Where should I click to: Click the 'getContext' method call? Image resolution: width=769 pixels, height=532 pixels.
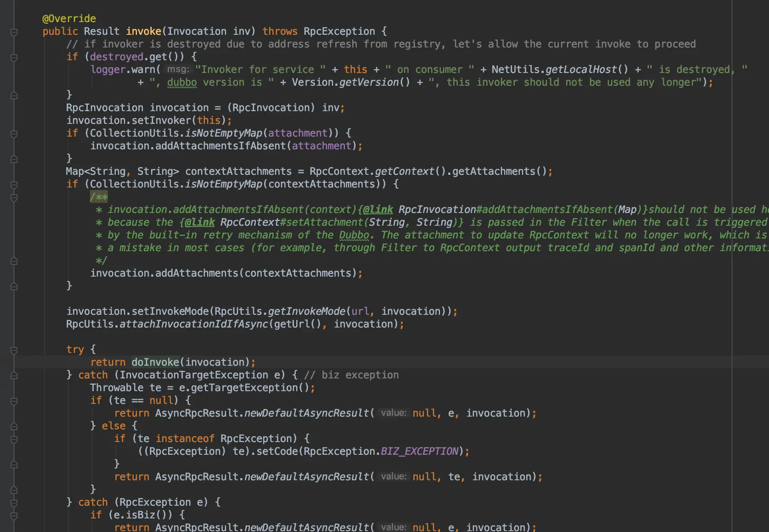(404, 171)
